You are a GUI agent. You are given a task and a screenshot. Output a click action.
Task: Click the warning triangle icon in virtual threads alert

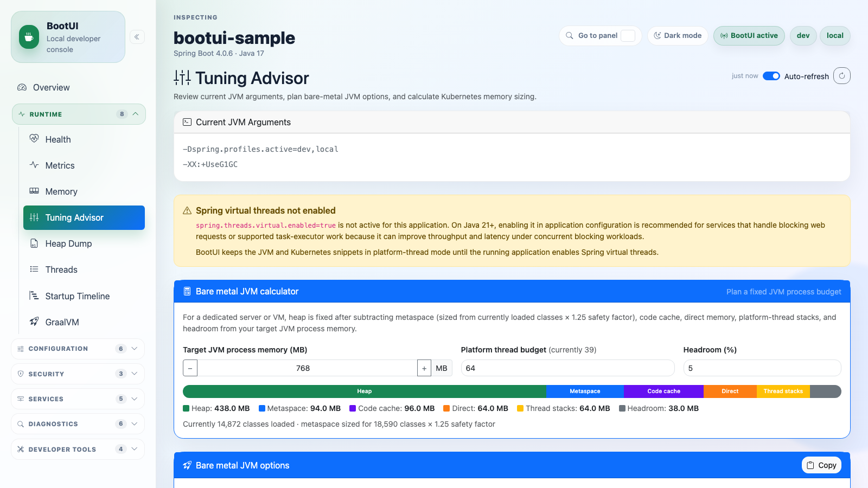click(x=187, y=210)
